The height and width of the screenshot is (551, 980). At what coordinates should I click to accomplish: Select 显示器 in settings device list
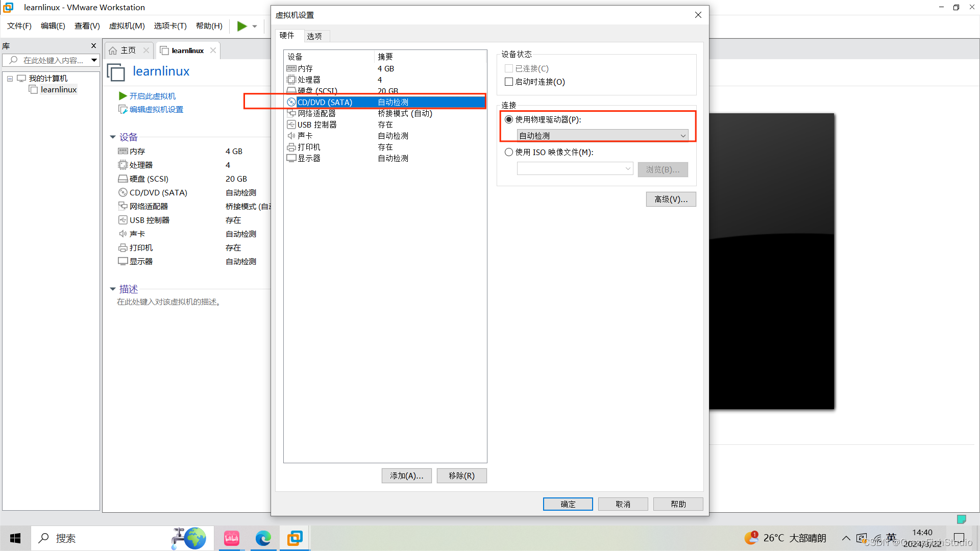385,158
